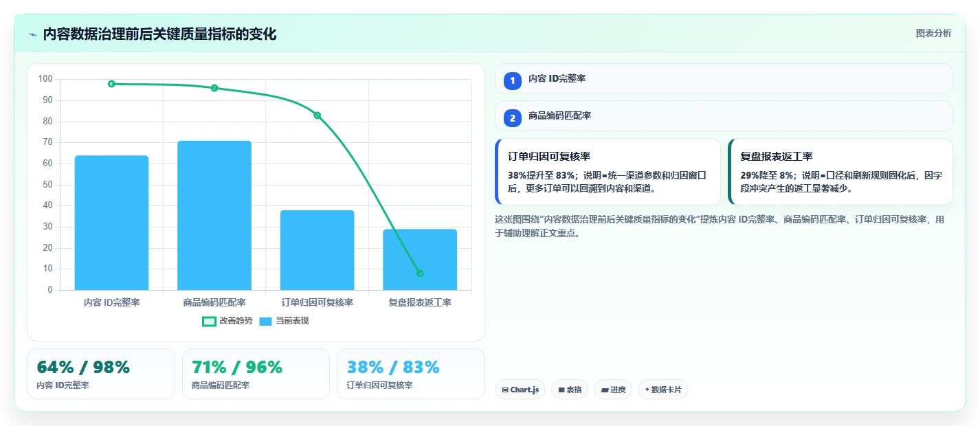Image resolution: width=980 pixels, height=426 pixels.
Task: Click the y-axis value 100
Action: [45, 79]
